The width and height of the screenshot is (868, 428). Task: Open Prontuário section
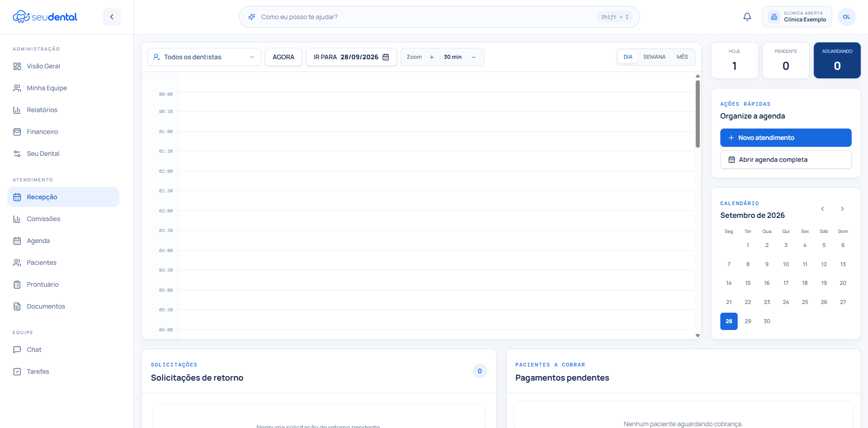tap(63, 284)
